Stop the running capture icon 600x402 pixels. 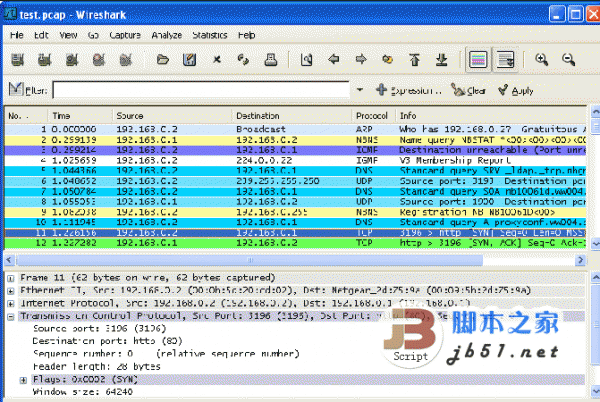pyautogui.click(x=99, y=60)
